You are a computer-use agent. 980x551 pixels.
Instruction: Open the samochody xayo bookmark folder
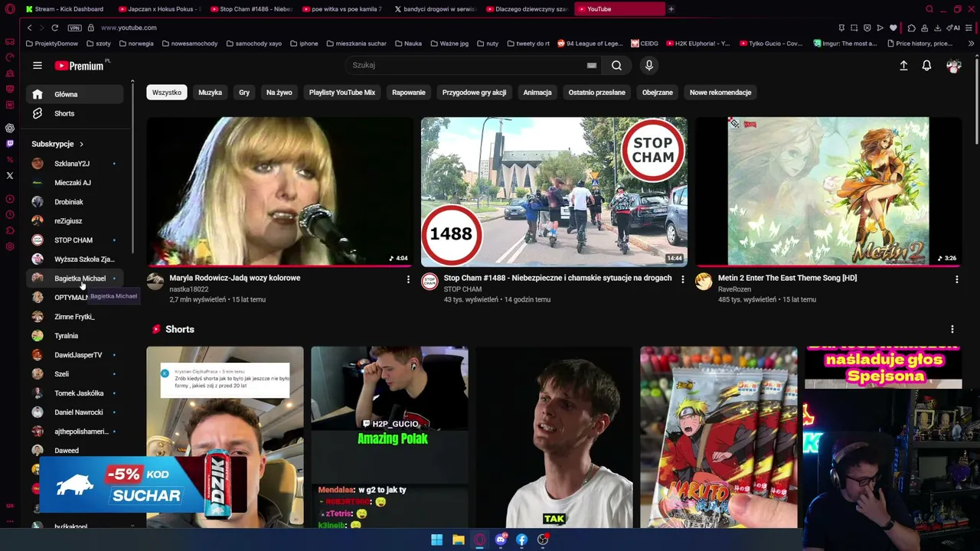tap(253, 44)
